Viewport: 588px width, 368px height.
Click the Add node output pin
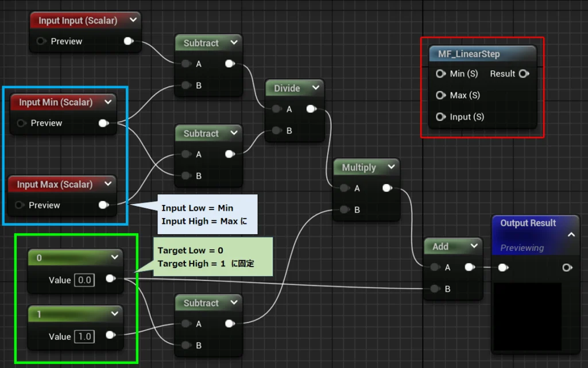469,267
